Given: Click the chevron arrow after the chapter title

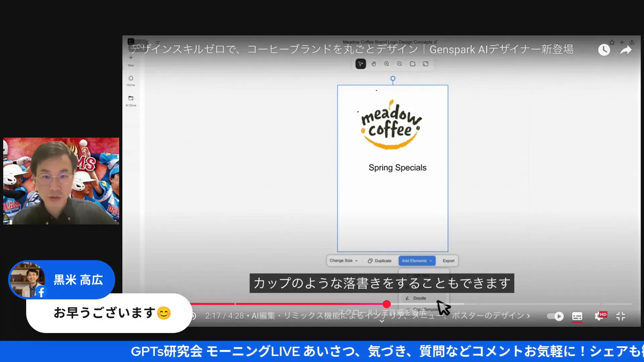Looking at the screenshot, I should (x=529, y=316).
